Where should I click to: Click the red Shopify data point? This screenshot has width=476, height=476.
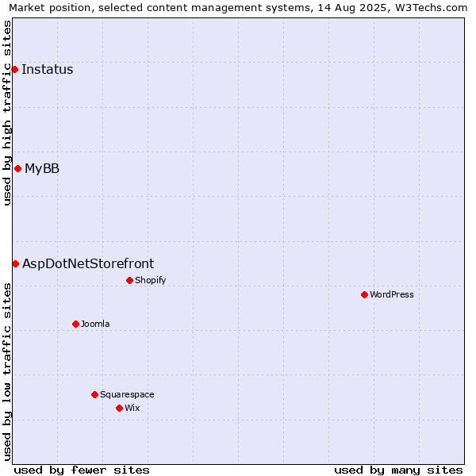tap(129, 280)
